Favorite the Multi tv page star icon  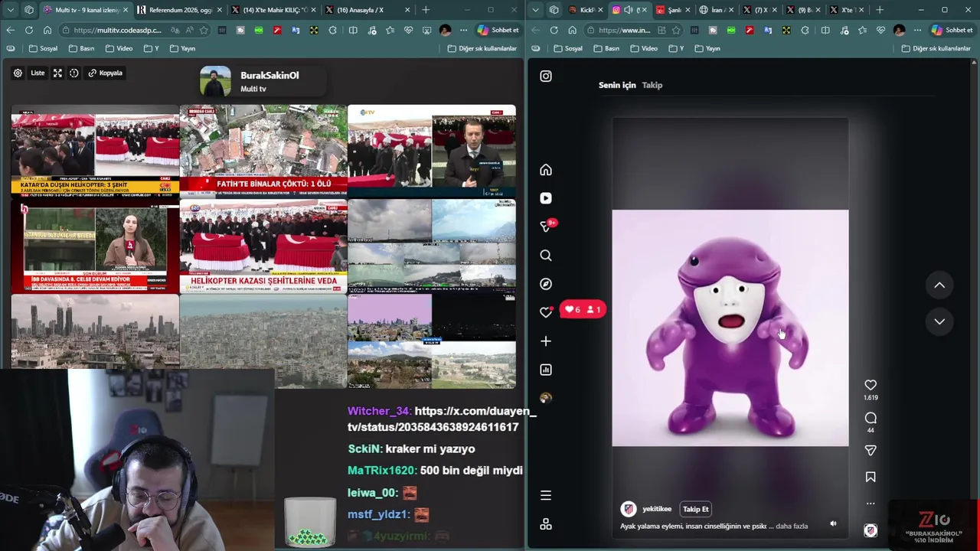pos(203,30)
